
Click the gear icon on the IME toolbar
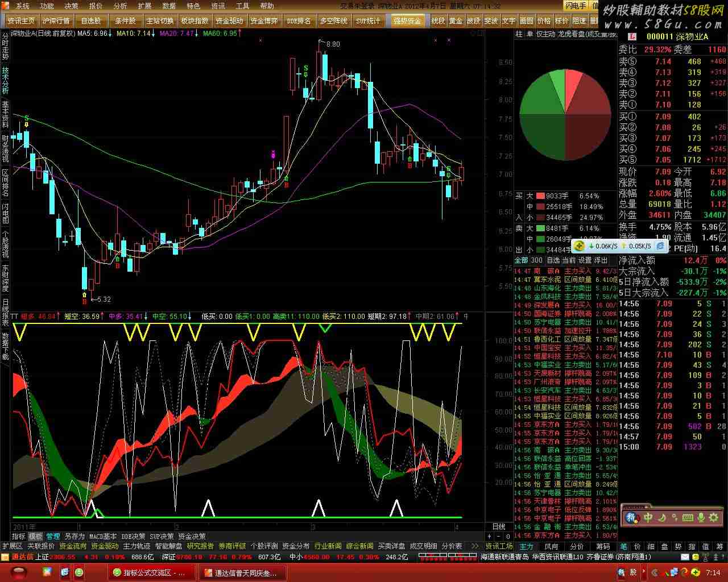713,518
